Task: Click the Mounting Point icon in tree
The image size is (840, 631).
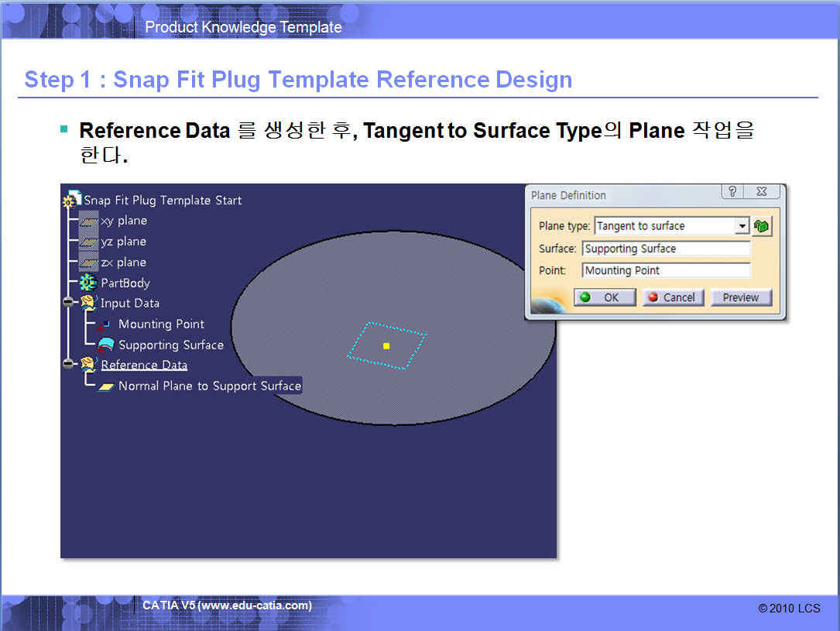Action: point(105,324)
